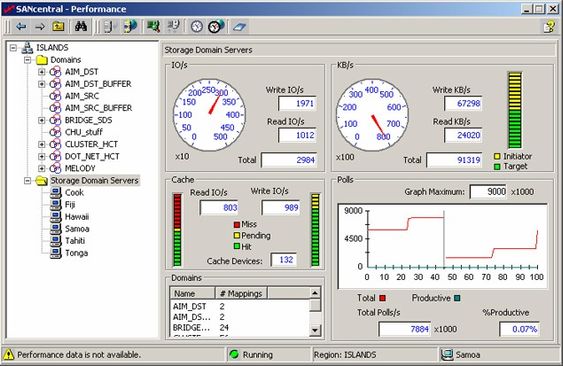563x366 pixels.
Task: Click the Graph Maximum input field
Action: tap(489, 191)
